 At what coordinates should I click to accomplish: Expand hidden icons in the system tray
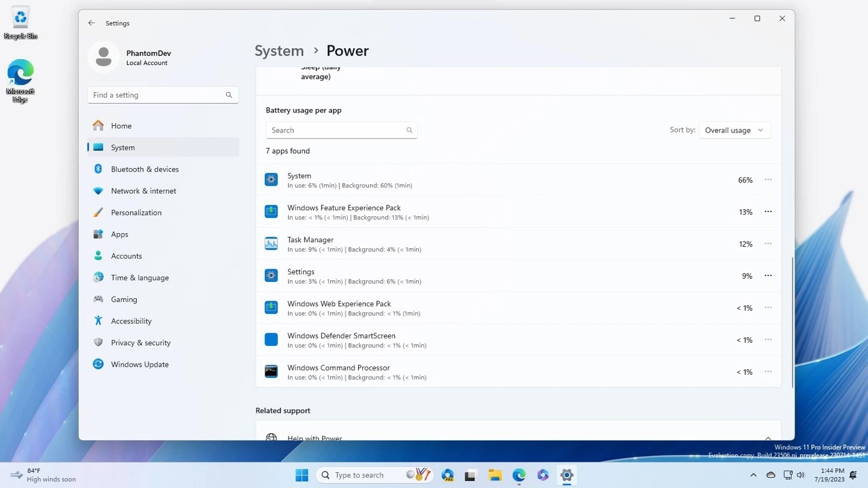[x=753, y=475]
